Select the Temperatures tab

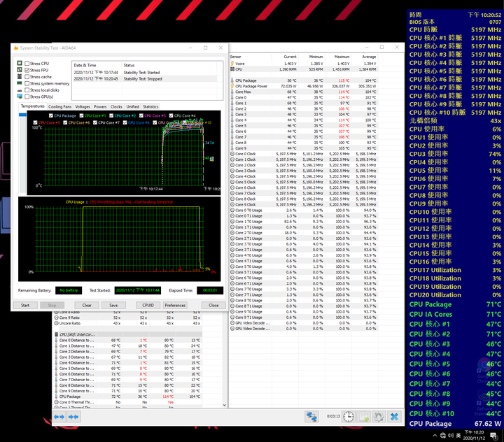[33, 106]
